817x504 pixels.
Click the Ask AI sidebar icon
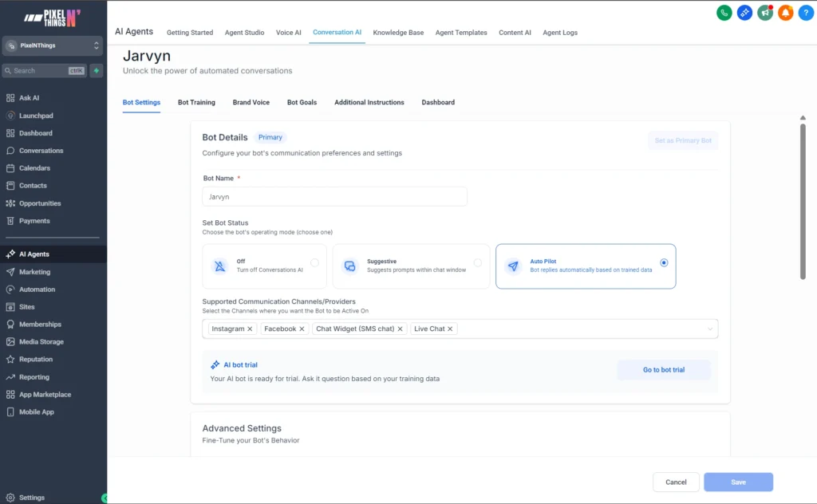pyautogui.click(x=10, y=98)
